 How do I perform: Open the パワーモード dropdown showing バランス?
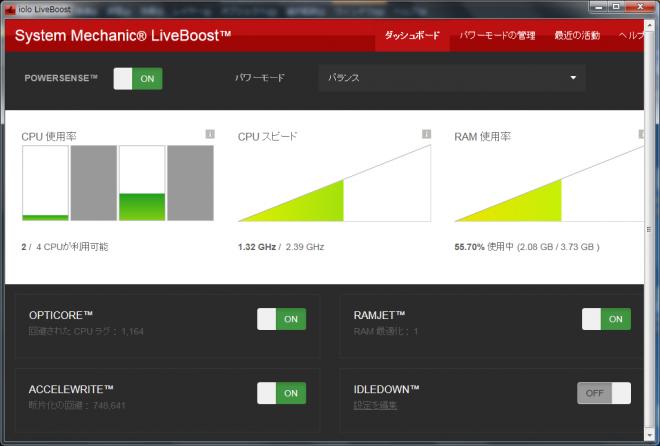(452, 78)
